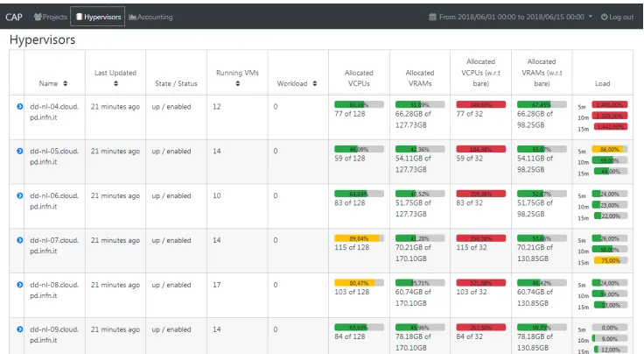
Task: Click dd-nl-06 "21 minutes ago" cell
Action: [x=115, y=195]
